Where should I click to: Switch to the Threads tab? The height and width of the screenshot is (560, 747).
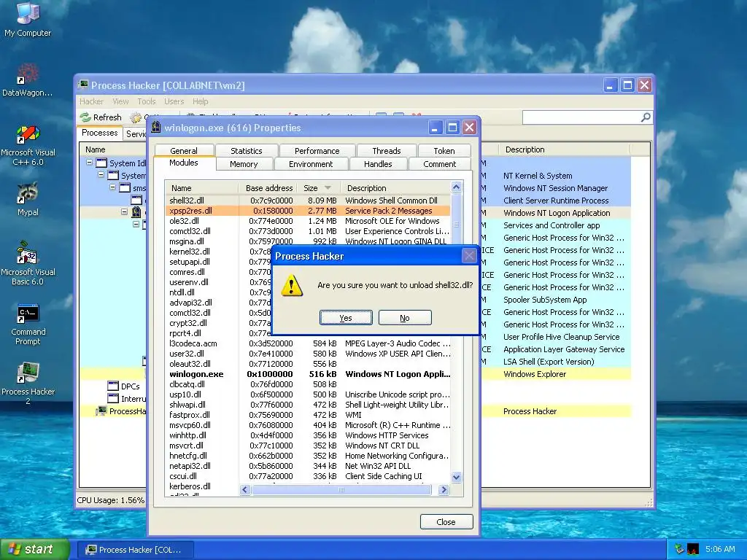coord(387,150)
